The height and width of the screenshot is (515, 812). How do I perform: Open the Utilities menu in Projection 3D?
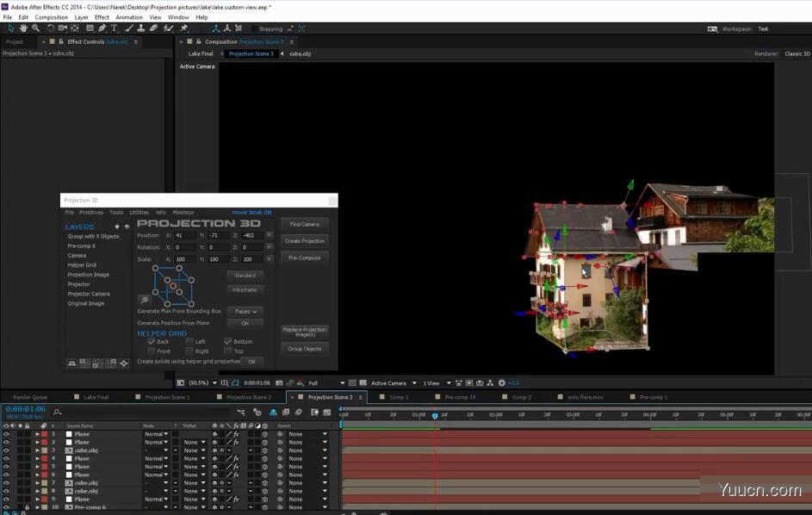139,213
